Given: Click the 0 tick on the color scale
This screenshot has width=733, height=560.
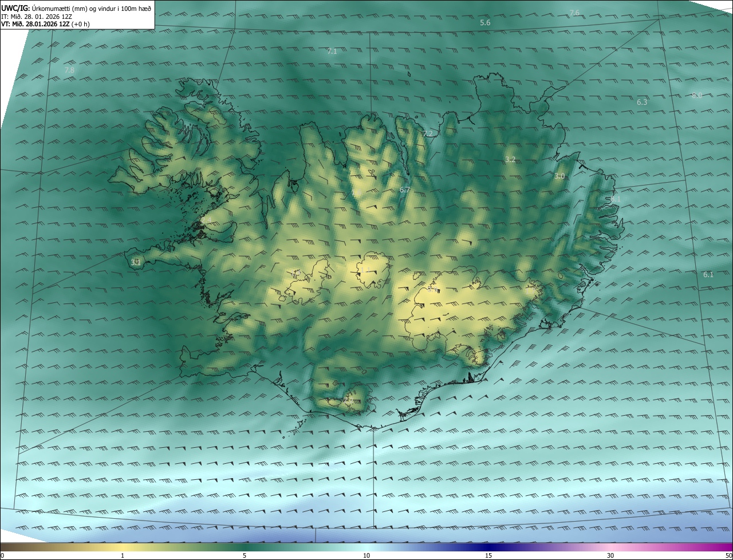Looking at the screenshot, I should pyautogui.click(x=2, y=556).
